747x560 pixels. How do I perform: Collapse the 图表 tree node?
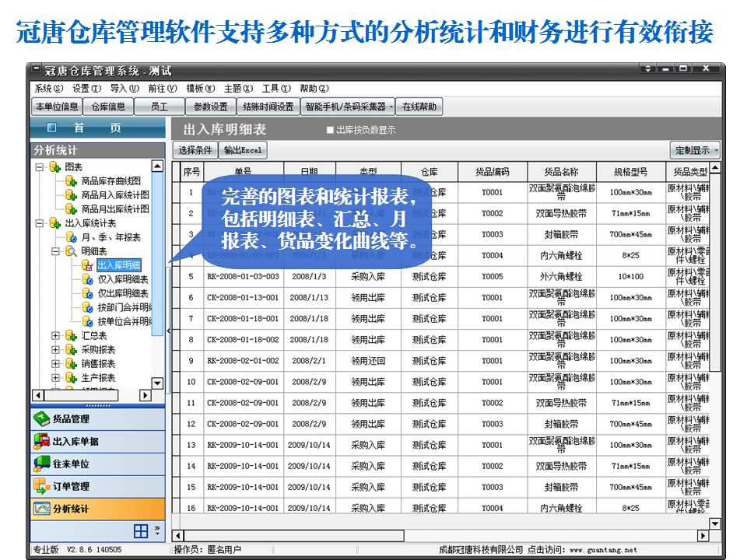coord(40,167)
